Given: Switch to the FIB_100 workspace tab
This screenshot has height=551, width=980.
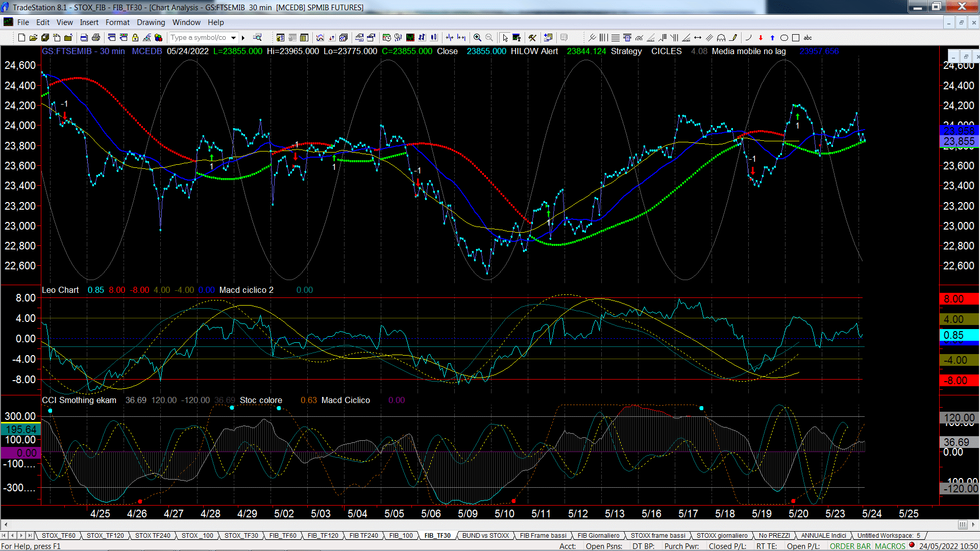Looking at the screenshot, I should click(x=401, y=535).
